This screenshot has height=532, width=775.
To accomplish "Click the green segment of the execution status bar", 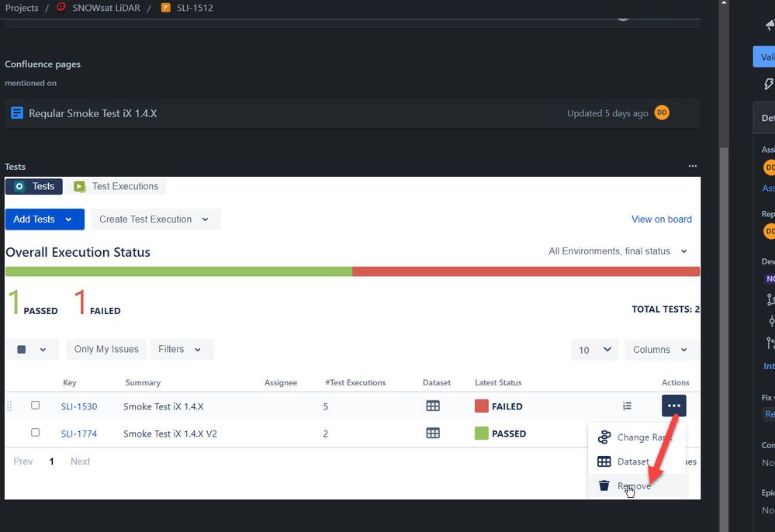I will [178, 271].
